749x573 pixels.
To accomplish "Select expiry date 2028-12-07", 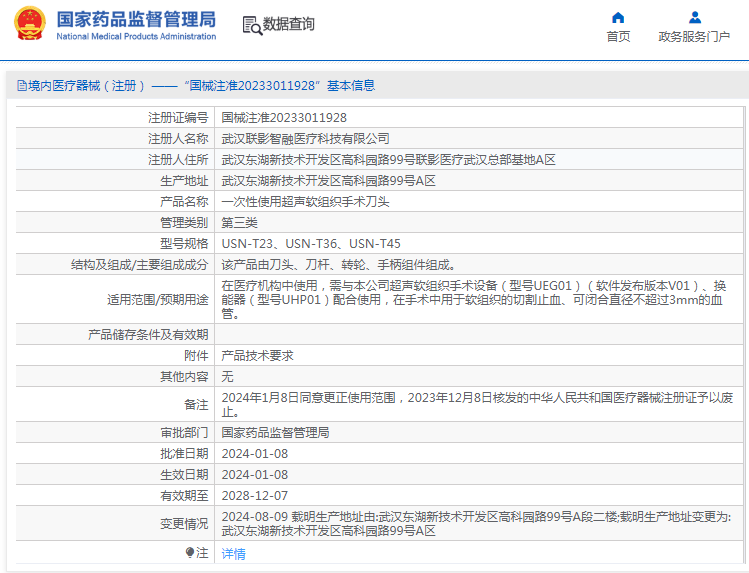I will click(x=255, y=496).
